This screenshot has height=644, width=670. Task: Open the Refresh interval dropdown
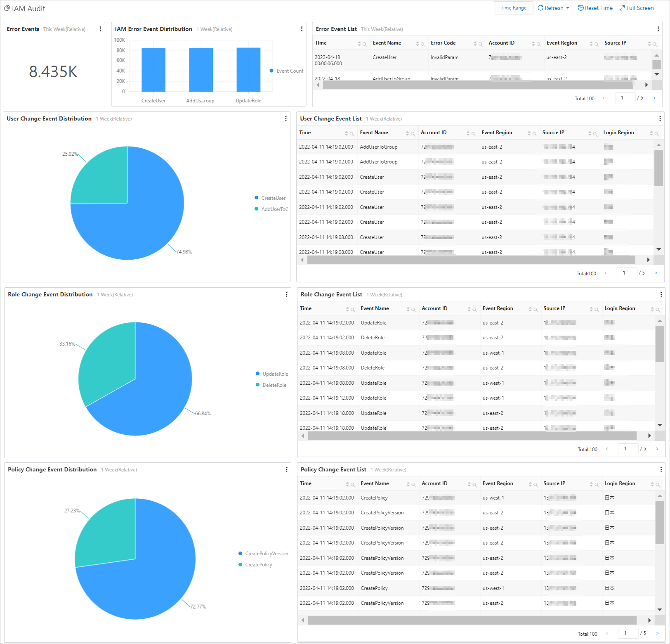click(x=567, y=8)
